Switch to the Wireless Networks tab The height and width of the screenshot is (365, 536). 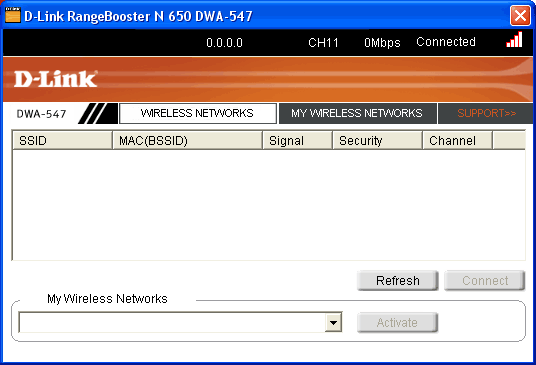tap(198, 113)
